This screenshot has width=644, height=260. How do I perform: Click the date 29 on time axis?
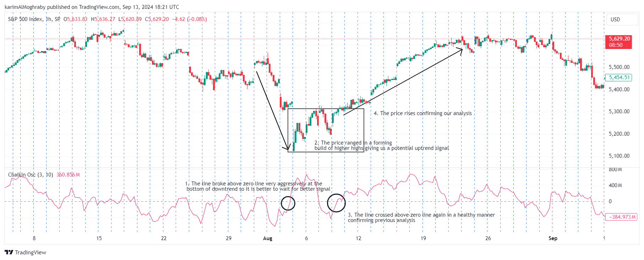click(229, 238)
